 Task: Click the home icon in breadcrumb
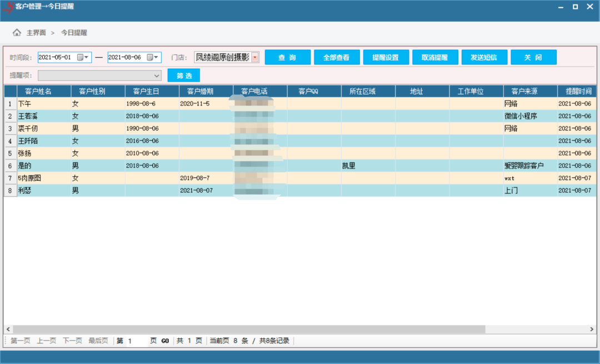click(x=17, y=33)
